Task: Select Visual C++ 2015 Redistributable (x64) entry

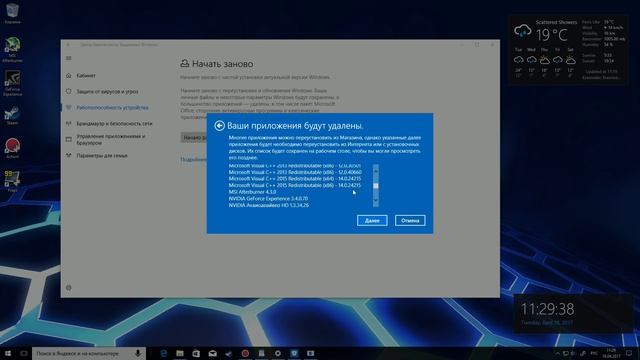Action: 295,179
